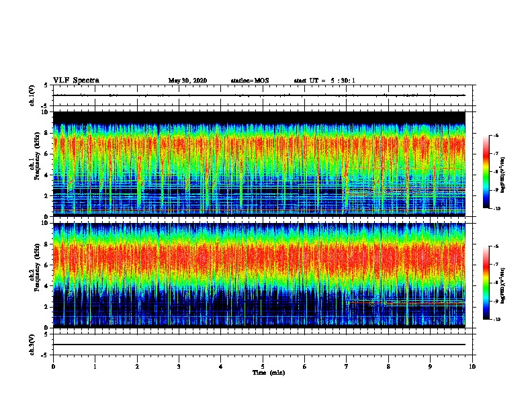
Task: Select the date text "May 30, 2020"
Action: pyautogui.click(x=187, y=81)
